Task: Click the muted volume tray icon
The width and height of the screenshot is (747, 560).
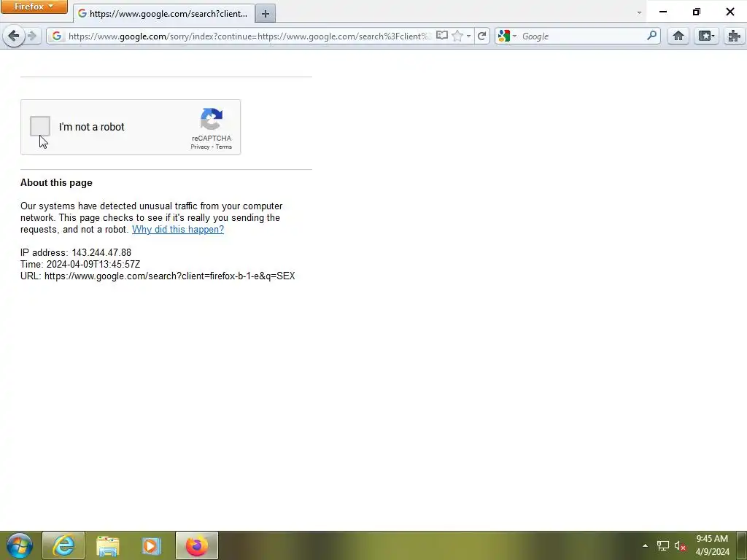Action: pos(680,545)
